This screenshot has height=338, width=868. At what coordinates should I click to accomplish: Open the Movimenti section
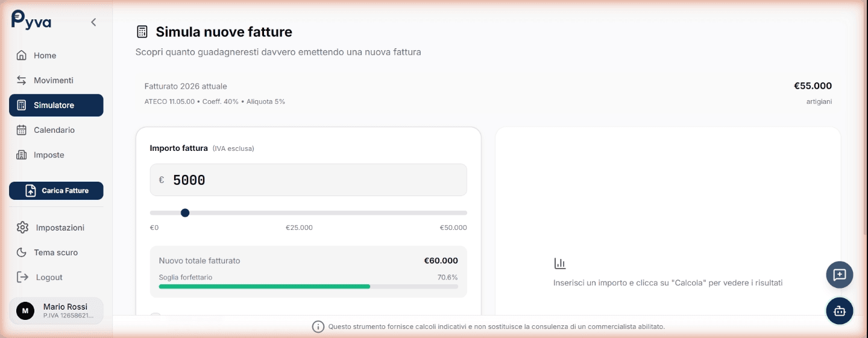click(x=53, y=80)
